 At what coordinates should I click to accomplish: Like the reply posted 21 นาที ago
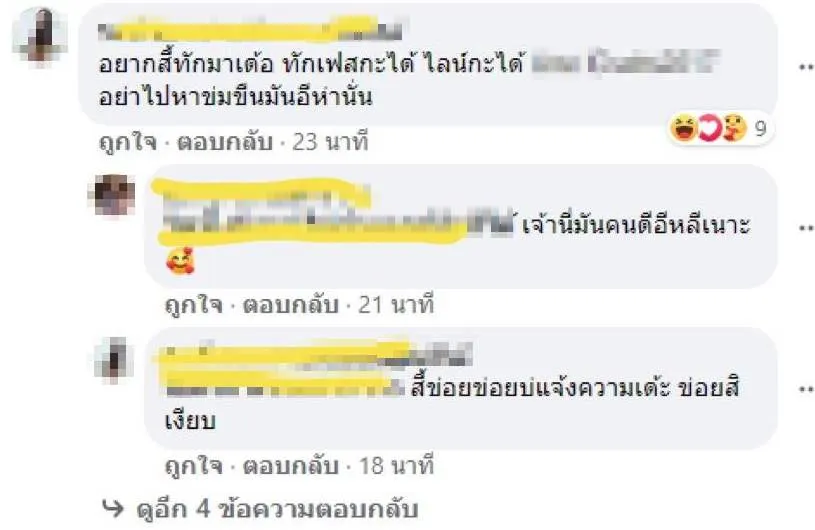tap(193, 305)
